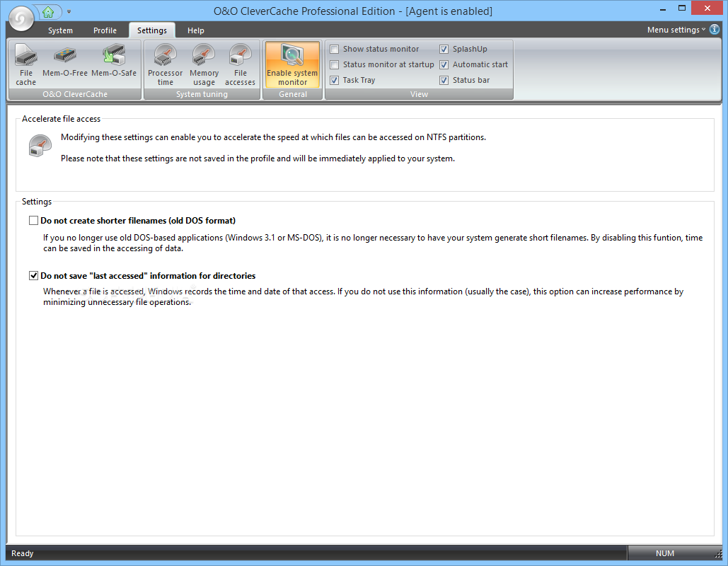Click the green home quick-access icon
Image resolution: width=728 pixels, height=566 pixels.
coord(48,12)
